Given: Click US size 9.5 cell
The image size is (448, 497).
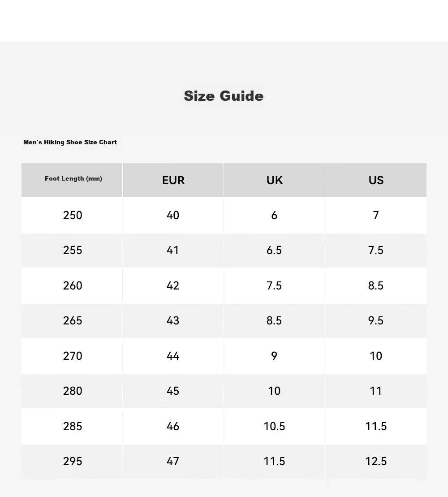Looking at the screenshot, I should point(376,320).
